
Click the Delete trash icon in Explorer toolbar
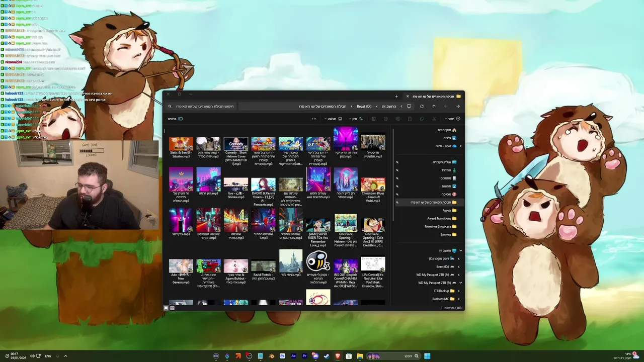click(x=373, y=119)
